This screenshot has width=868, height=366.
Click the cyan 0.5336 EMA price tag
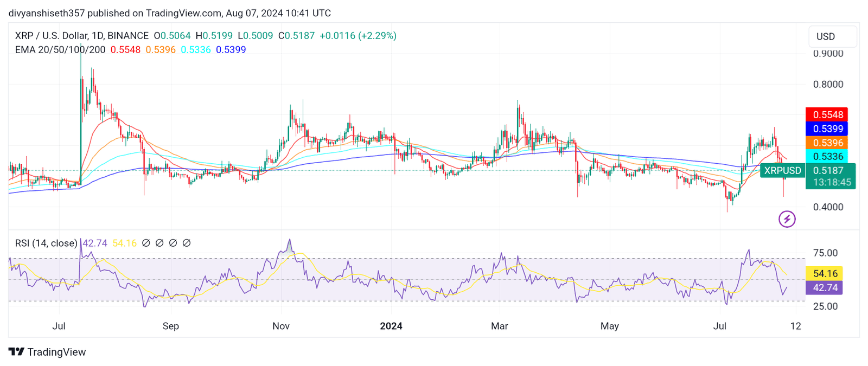click(827, 157)
